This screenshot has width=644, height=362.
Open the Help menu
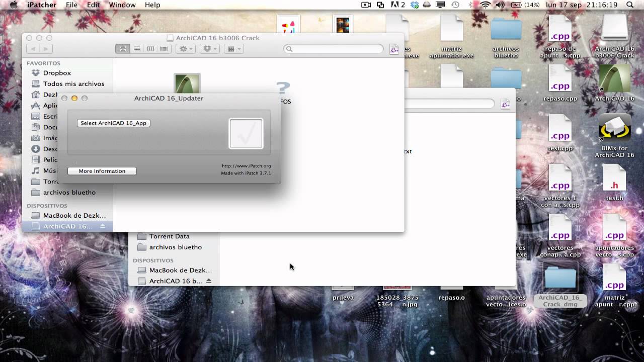(x=152, y=5)
